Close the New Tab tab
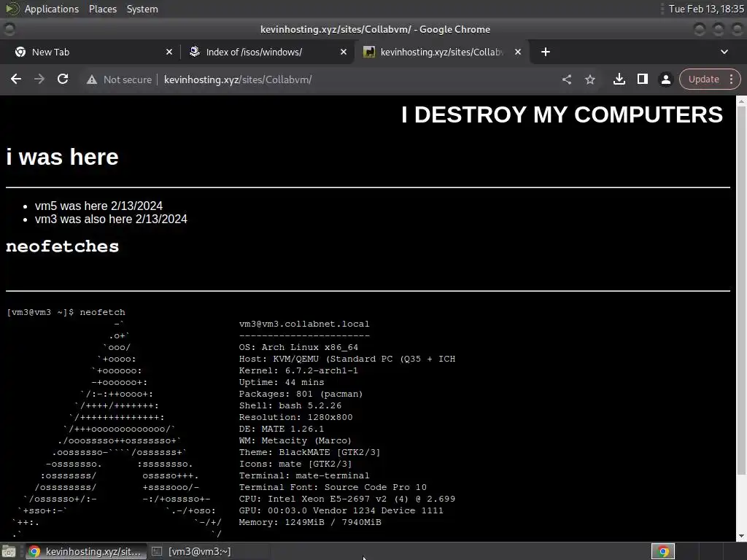 169,52
